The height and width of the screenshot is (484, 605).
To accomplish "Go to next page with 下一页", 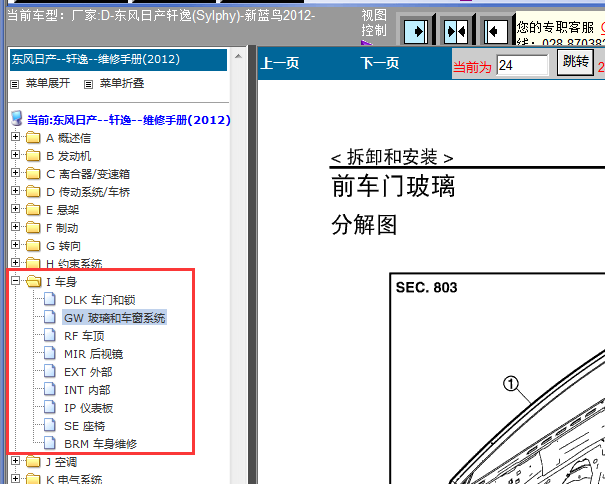I will pos(380,63).
